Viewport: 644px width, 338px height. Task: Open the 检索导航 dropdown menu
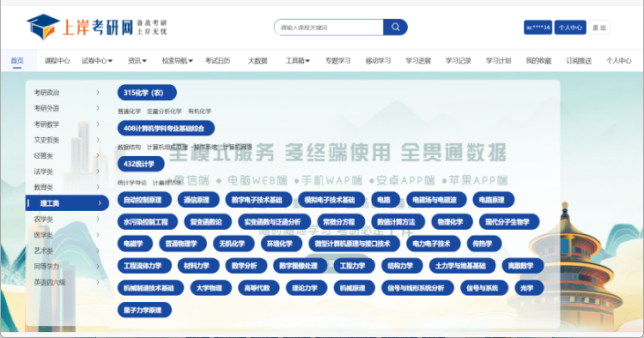[x=177, y=61]
